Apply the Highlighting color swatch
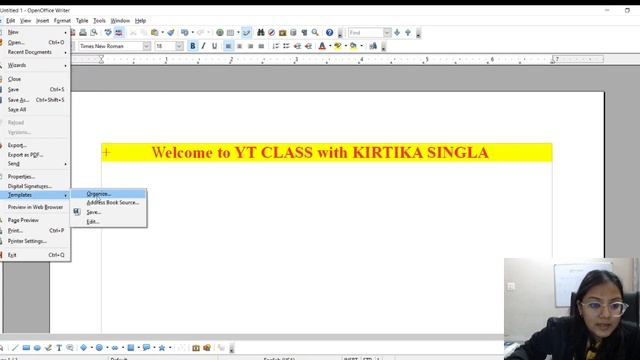This screenshot has height=360, width=640. tap(338, 46)
